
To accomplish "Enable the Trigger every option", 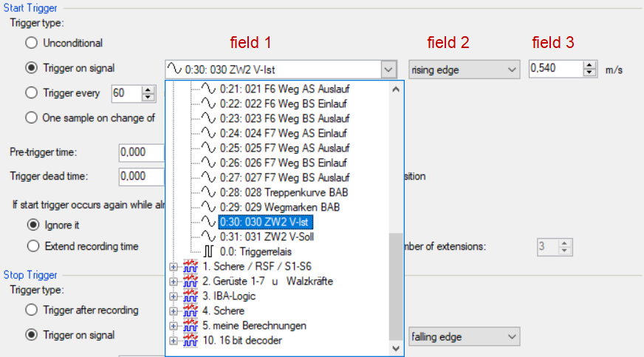I will pos(32,93).
